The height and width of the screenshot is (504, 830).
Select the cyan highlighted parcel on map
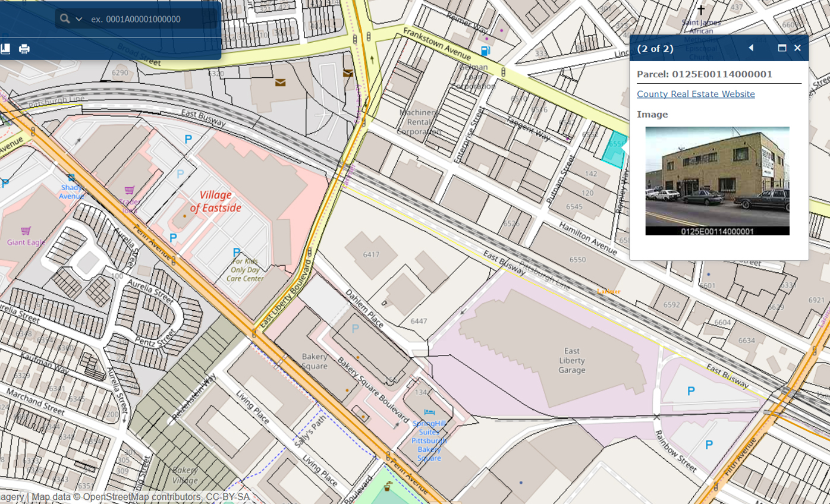[614, 149]
